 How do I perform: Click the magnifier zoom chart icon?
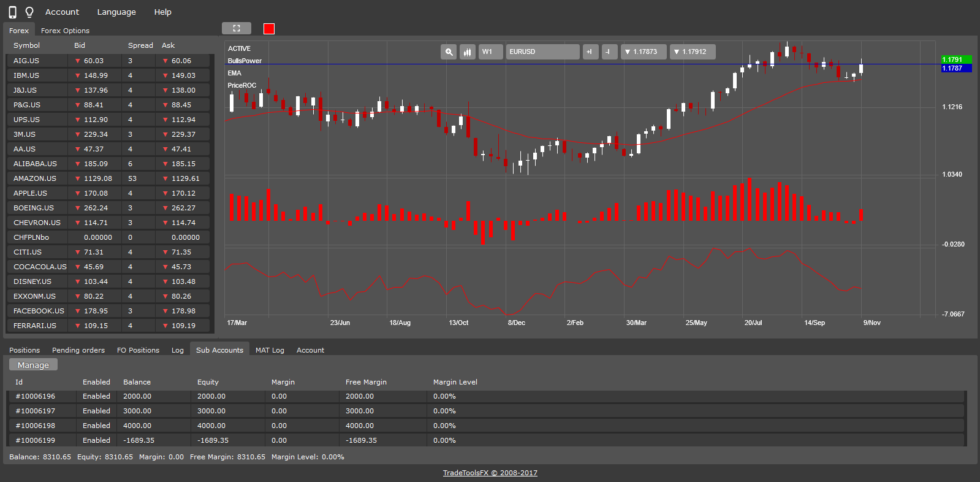click(449, 52)
